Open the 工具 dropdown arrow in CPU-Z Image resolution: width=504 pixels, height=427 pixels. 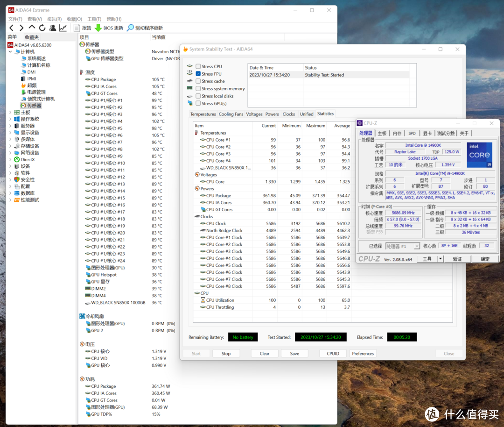441,259
